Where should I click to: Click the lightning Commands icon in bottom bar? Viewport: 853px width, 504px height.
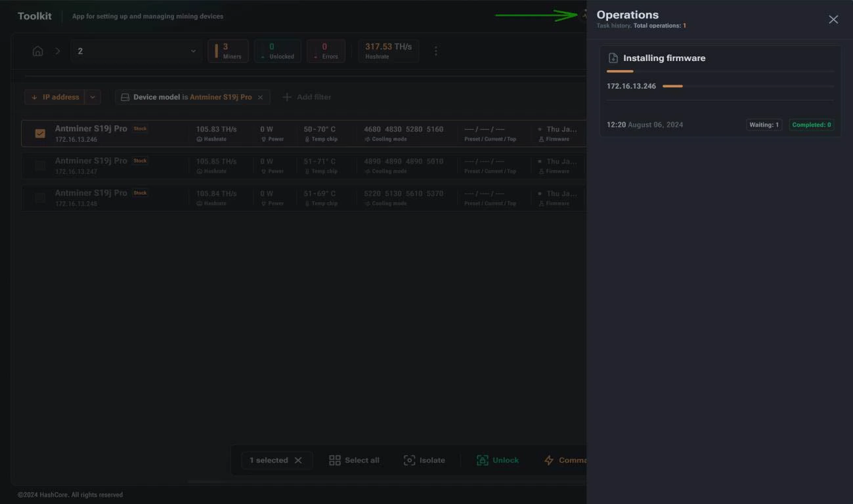549,460
